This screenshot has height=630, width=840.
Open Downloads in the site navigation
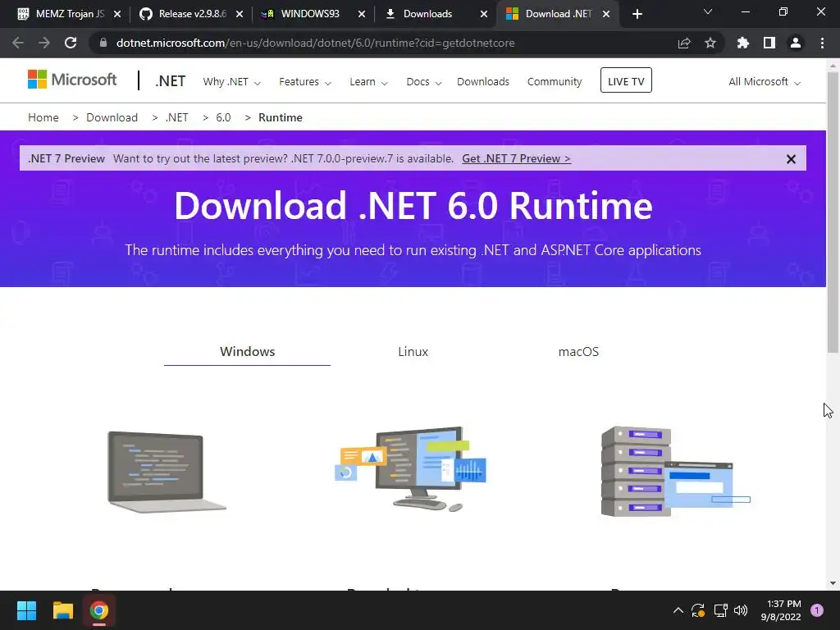pos(482,82)
